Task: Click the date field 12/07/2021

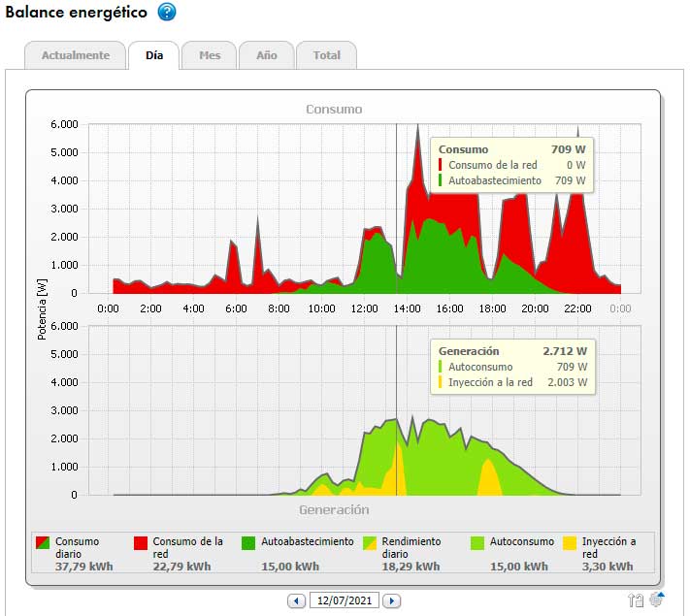Action: [345, 600]
